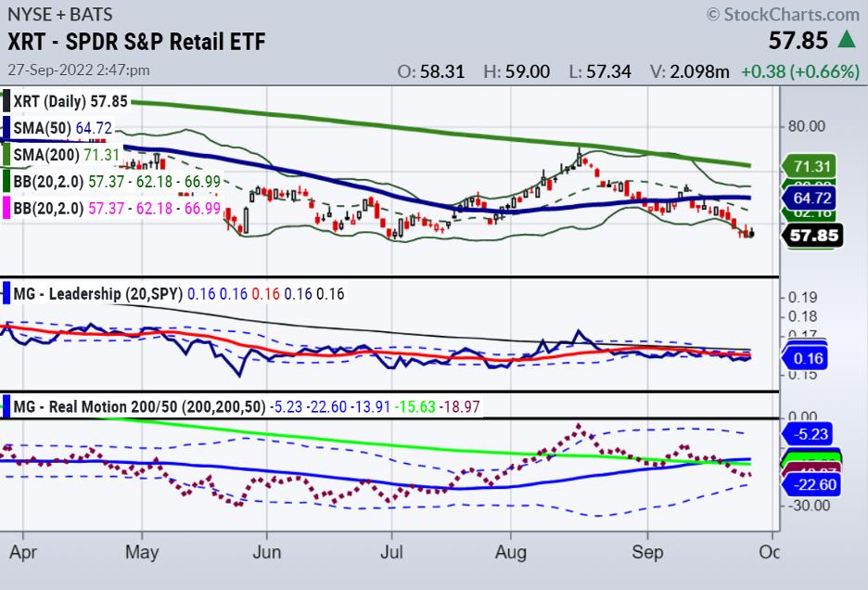Click the Apr label on date axis
The width and height of the screenshot is (868, 590).
pos(22,552)
